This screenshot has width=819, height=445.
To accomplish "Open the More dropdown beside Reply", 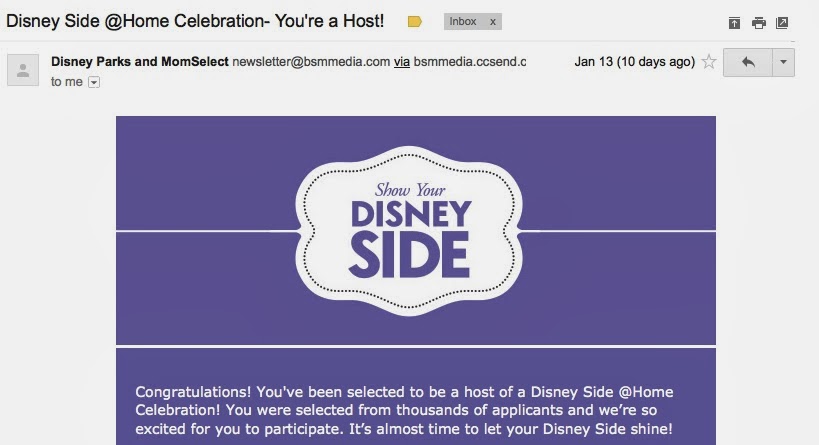I will [x=783, y=63].
